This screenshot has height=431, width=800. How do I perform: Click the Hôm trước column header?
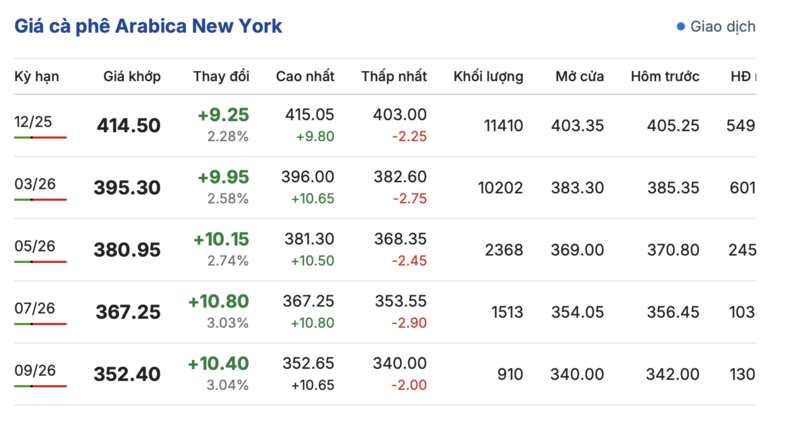coord(665,77)
